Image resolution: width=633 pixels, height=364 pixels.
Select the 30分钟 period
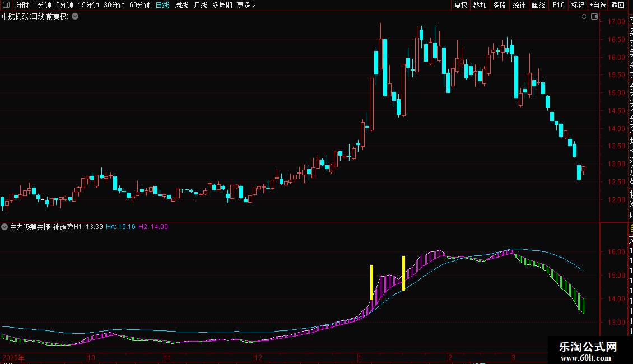(114, 5)
